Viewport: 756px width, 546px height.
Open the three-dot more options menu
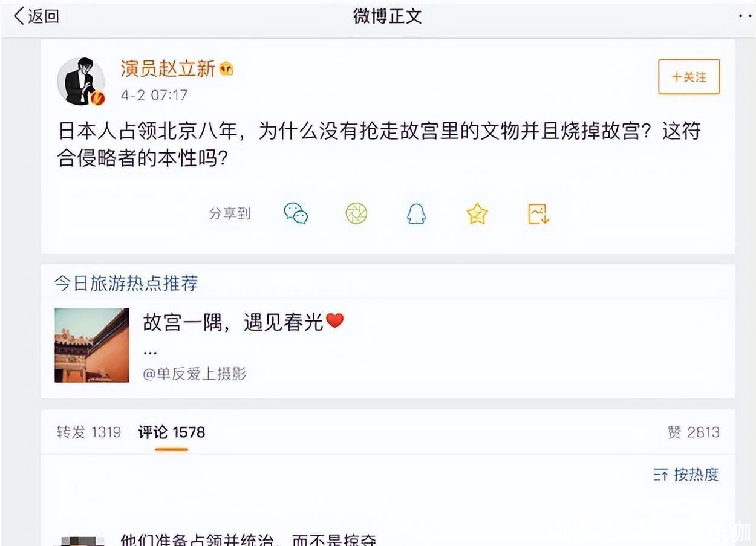(x=745, y=16)
